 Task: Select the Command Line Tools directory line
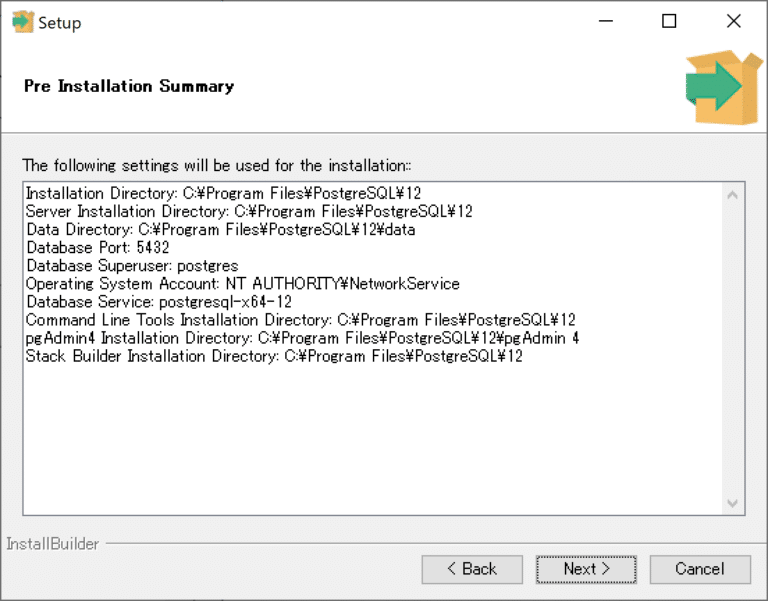pyautogui.click(x=300, y=320)
